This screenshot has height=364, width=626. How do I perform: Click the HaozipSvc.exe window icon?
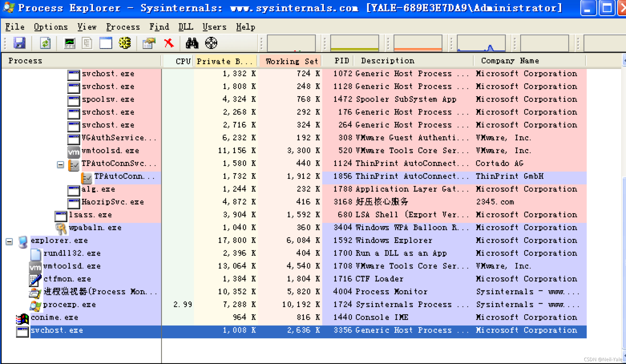74,203
